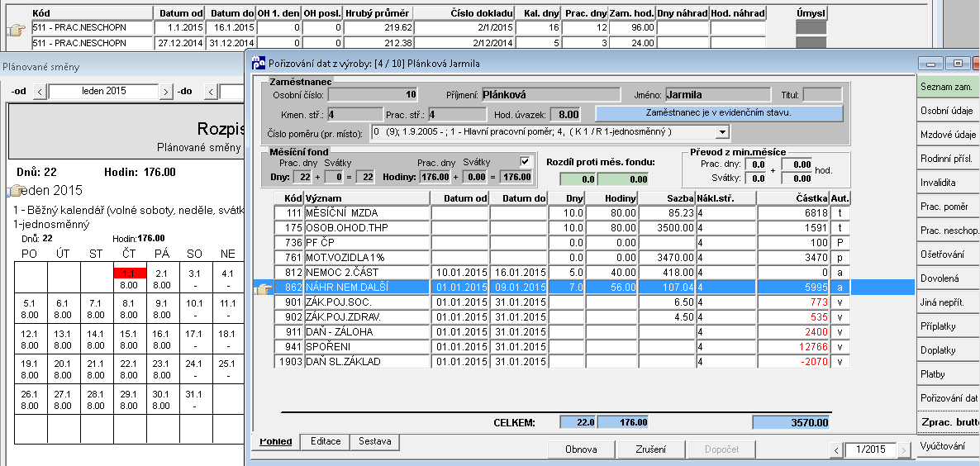
Task: Open Osobní údaje in the side menu
Action: (948, 111)
